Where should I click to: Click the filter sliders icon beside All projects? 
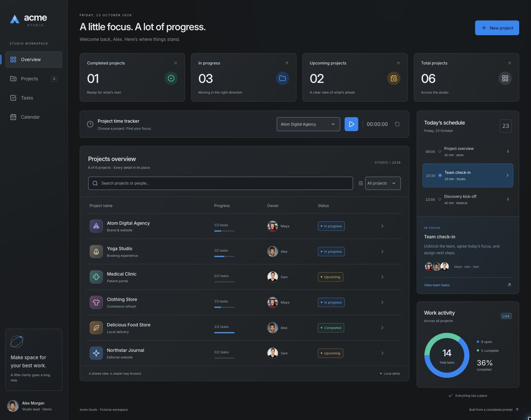click(361, 183)
